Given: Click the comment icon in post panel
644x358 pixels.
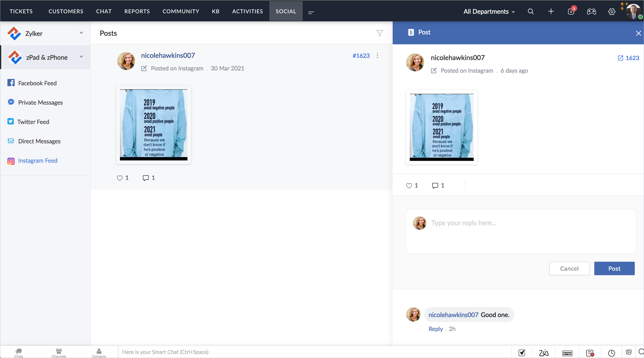Looking at the screenshot, I should point(435,185).
